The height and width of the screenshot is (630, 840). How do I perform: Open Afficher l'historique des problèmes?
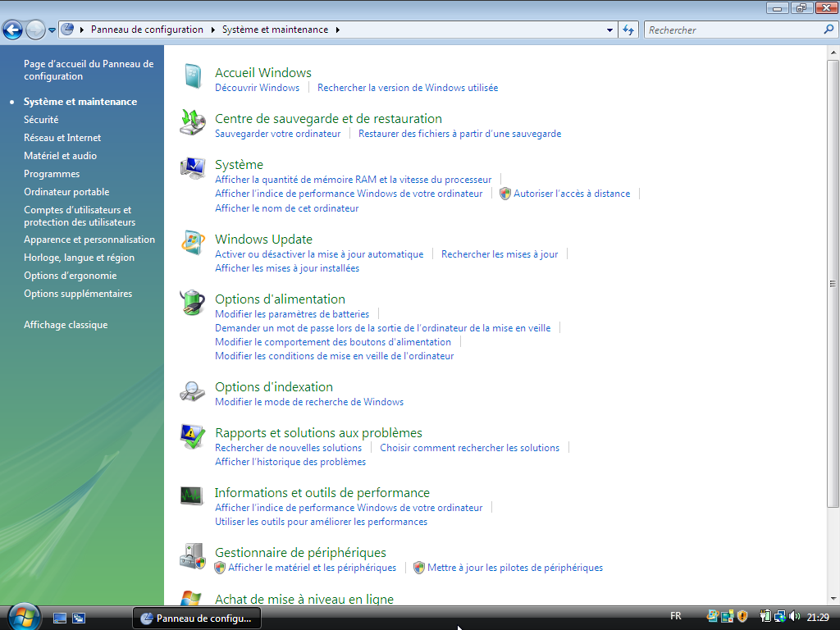290,463
